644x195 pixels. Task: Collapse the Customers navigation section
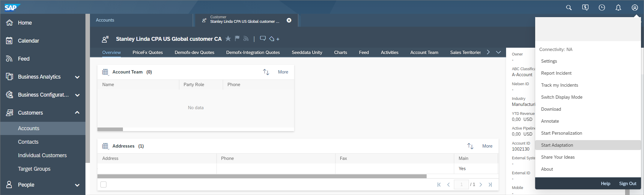coord(77,113)
